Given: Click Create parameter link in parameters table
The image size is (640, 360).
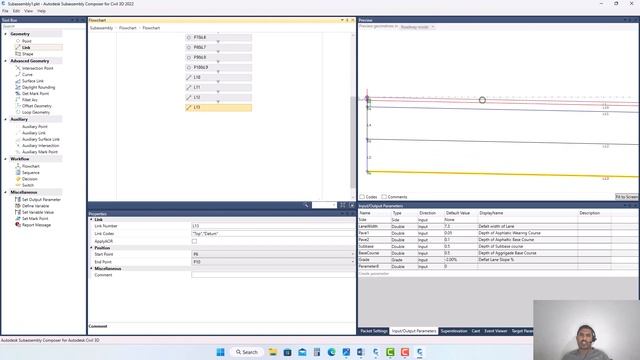Looking at the screenshot, I should point(374,273).
